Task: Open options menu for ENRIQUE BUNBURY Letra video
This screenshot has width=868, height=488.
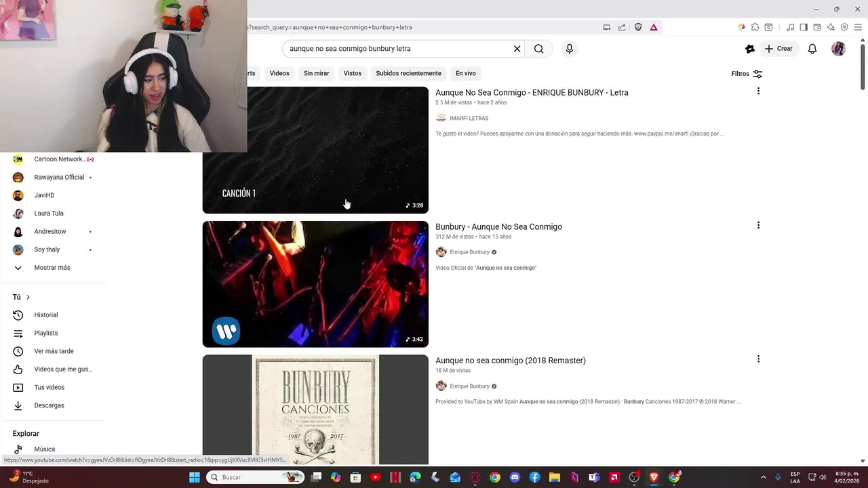Action: click(x=758, y=91)
